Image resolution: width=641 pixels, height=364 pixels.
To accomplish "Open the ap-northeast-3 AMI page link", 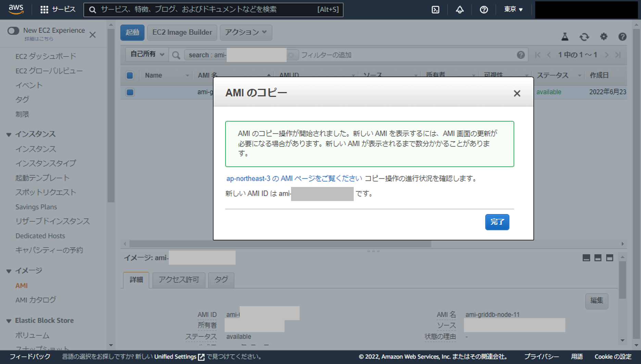I will [x=294, y=178].
